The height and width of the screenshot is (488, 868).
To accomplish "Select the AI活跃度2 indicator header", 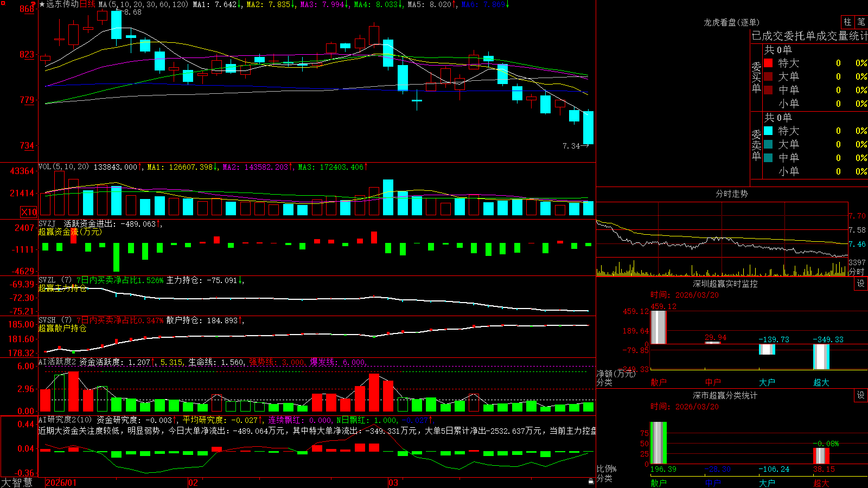I will [x=58, y=362].
